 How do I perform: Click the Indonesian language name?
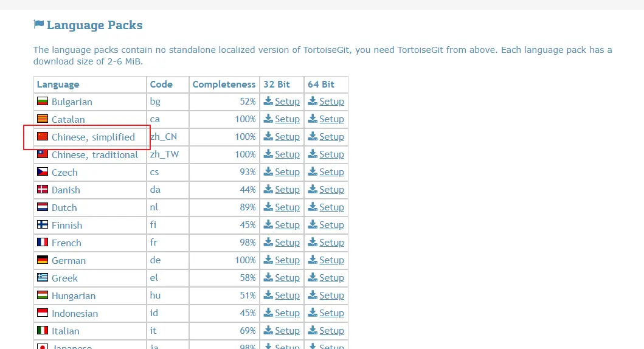tap(75, 313)
